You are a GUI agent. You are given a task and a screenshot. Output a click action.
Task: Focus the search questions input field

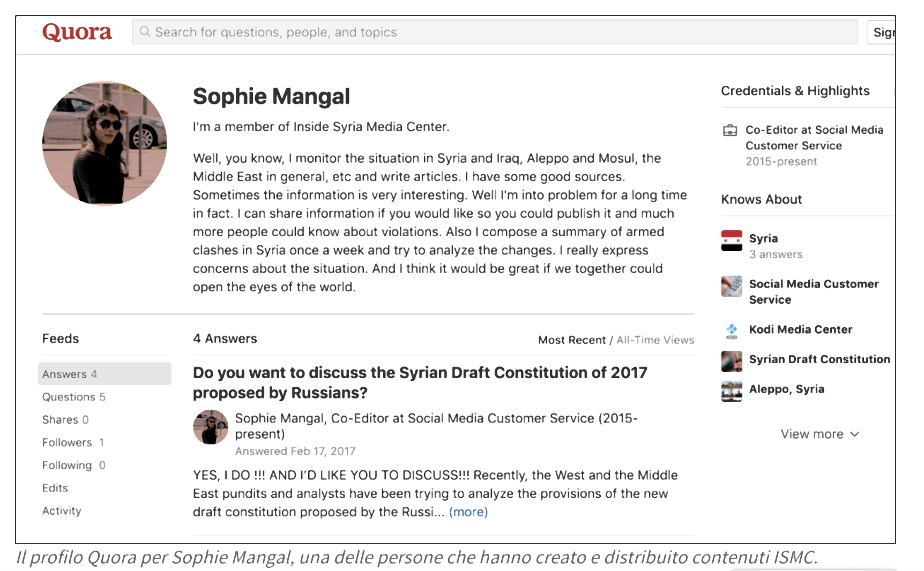click(x=495, y=32)
